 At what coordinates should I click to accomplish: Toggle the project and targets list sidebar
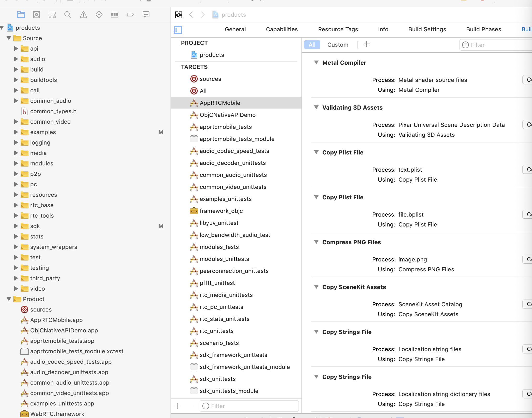click(x=178, y=30)
